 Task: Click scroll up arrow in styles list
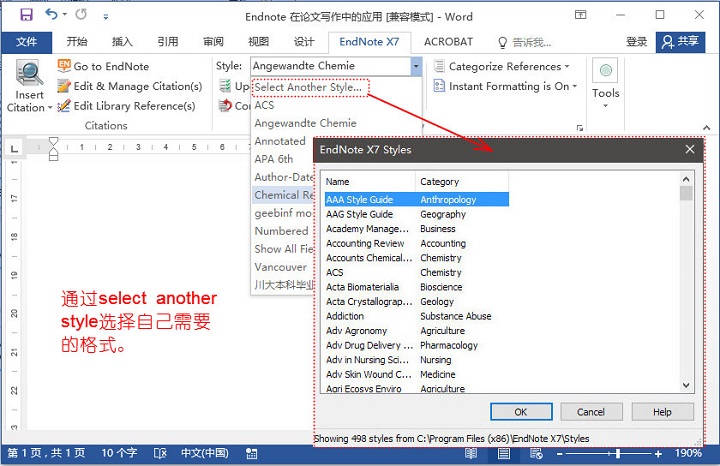tap(686, 180)
